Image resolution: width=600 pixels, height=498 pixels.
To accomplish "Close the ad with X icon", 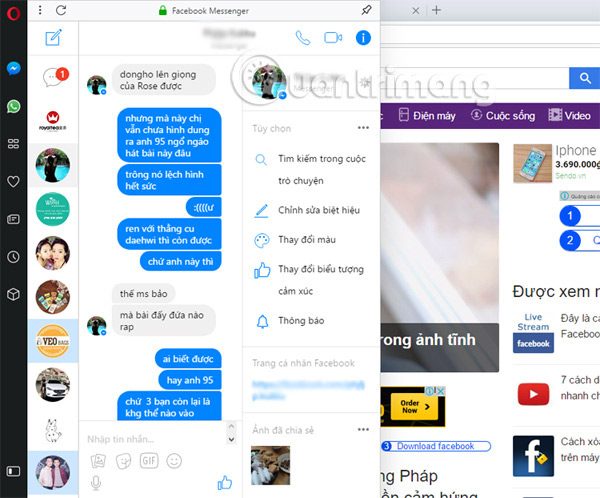I will tap(441, 391).
